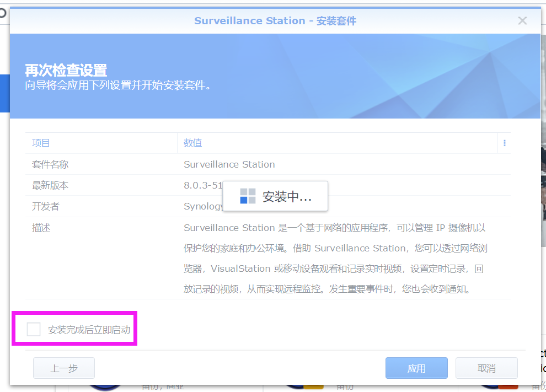Select the 描述 row label

41,228
